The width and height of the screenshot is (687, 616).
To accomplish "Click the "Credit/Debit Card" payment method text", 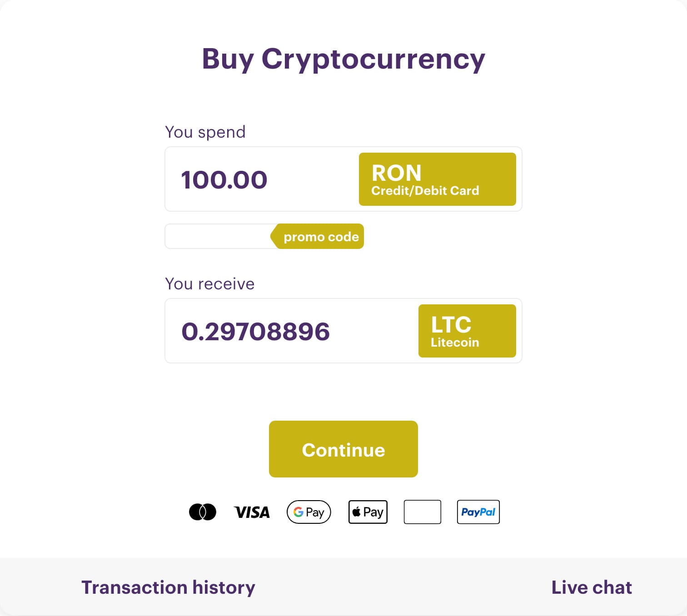I will click(x=425, y=191).
